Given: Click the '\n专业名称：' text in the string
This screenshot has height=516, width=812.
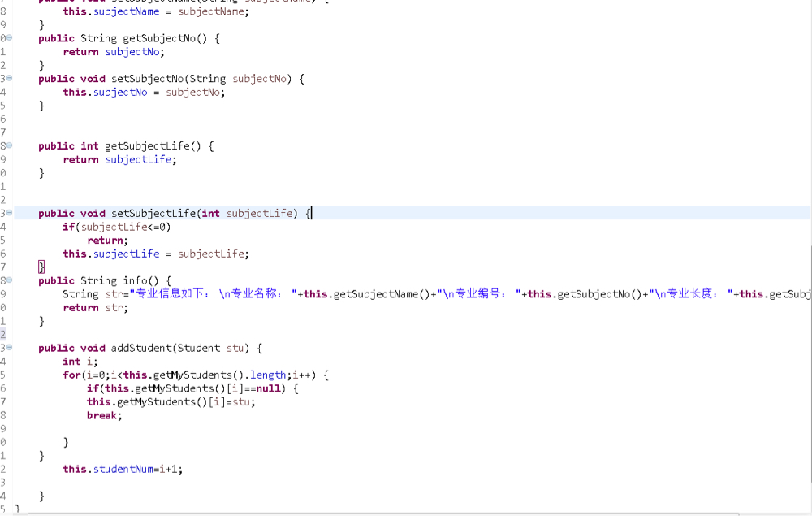Looking at the screenshot, I should point(252,293).
